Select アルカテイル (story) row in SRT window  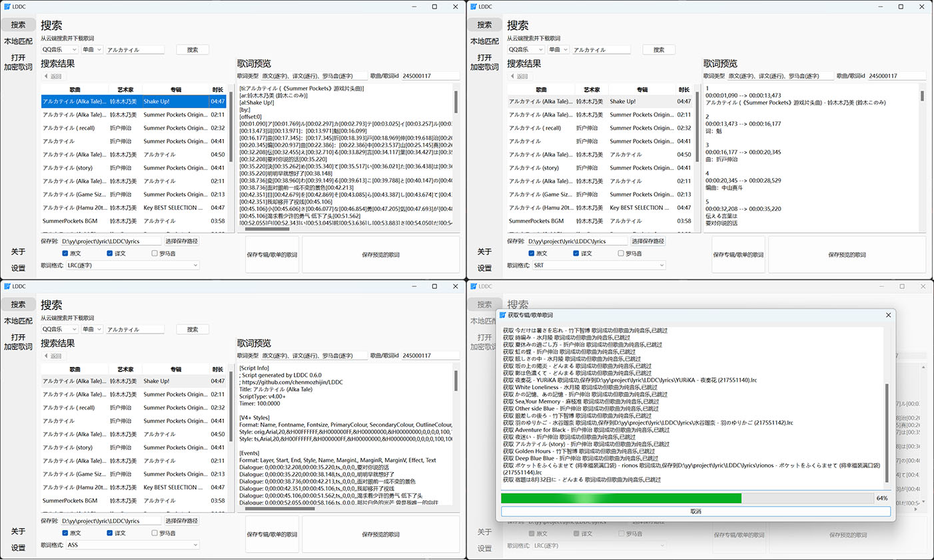click(x=600, y=168)
